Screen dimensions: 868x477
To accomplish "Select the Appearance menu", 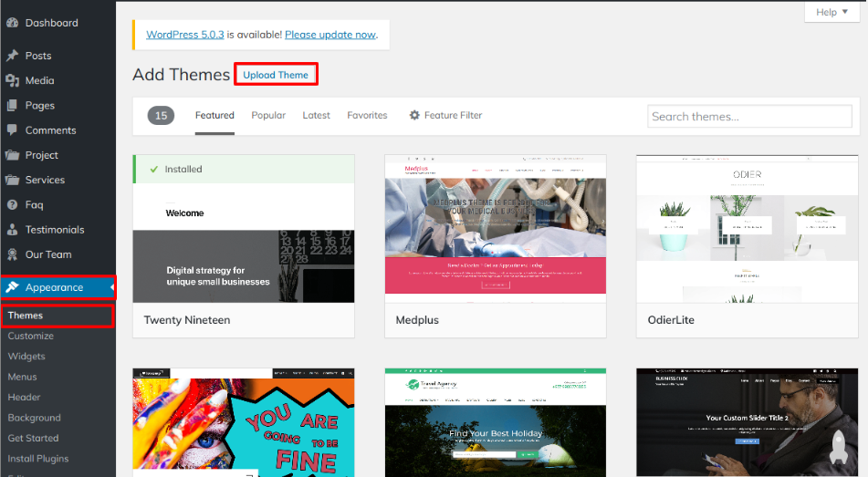I will tap(58, 287).
